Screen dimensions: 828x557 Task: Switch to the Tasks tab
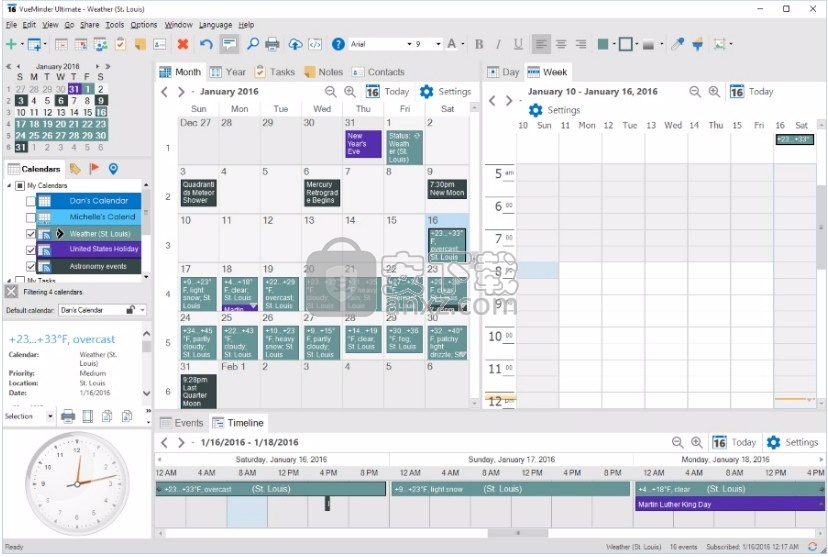(275, 72)
